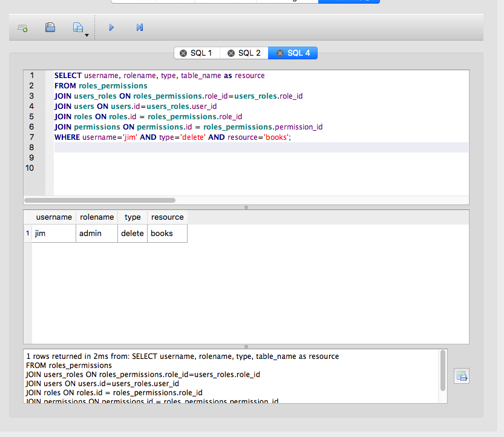
Task: Select the 'books' result cell
Action: coord(167,234)
